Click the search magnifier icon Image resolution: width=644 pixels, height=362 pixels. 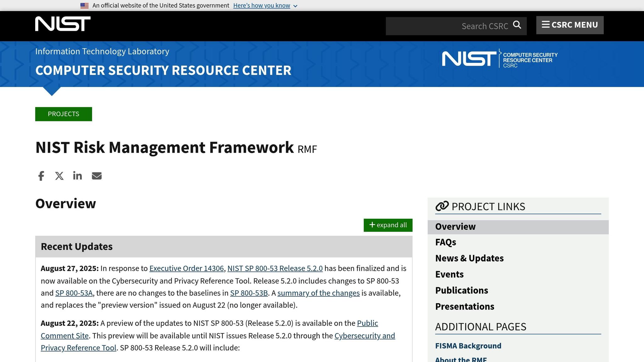[517, 25]
